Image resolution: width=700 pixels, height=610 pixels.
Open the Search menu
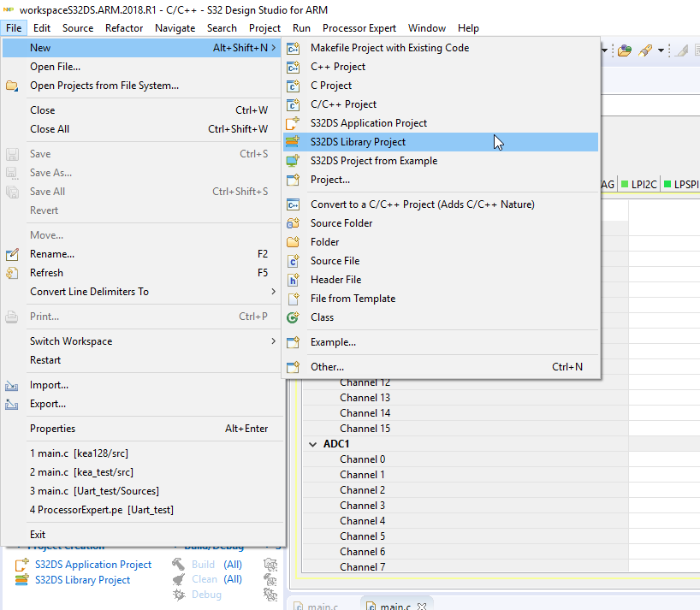222,28
